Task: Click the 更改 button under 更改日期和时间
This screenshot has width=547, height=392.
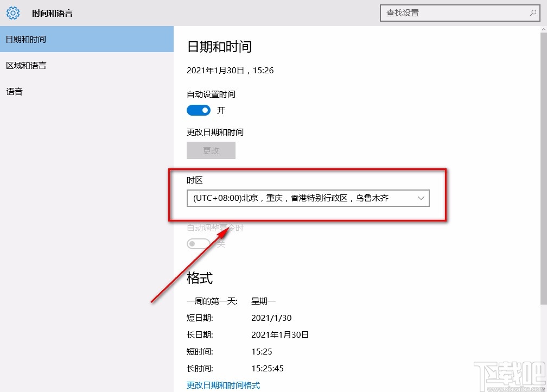Action: pyautogui.click(x=211, y=150)
